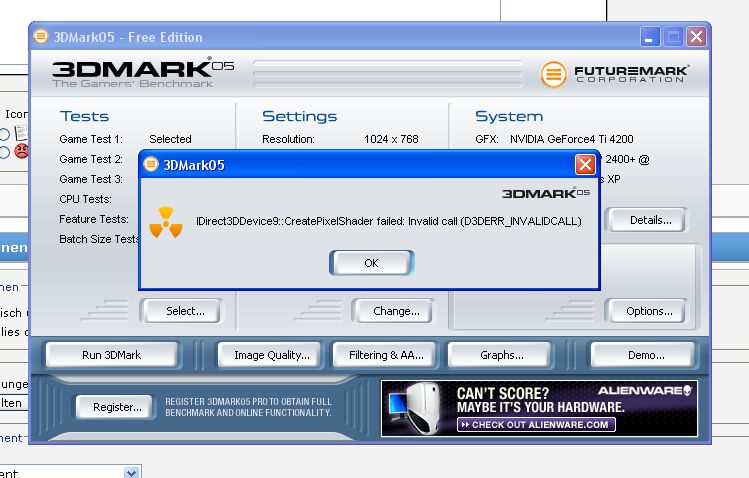The image size is (749, 478).
Task: Open the Change... settings button
Action: [x=394, y=311]
